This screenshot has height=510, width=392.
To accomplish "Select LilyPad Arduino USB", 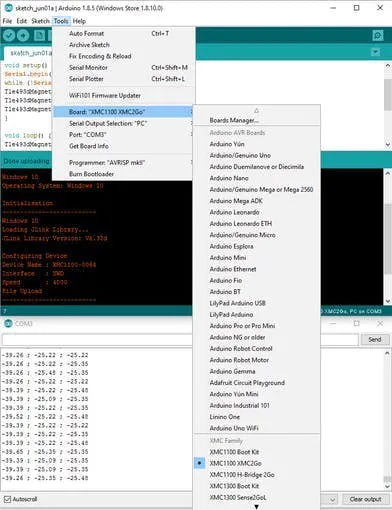I will click(x=257, y=303).
